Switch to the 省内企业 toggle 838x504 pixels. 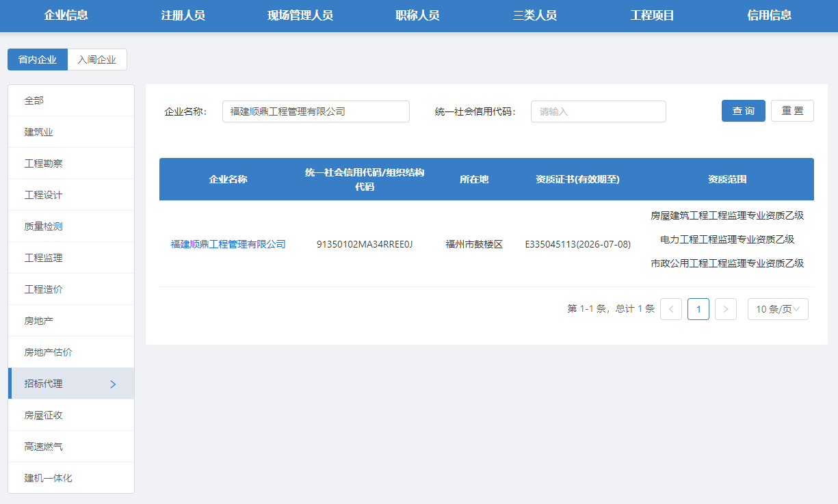(x=38, y=59)
